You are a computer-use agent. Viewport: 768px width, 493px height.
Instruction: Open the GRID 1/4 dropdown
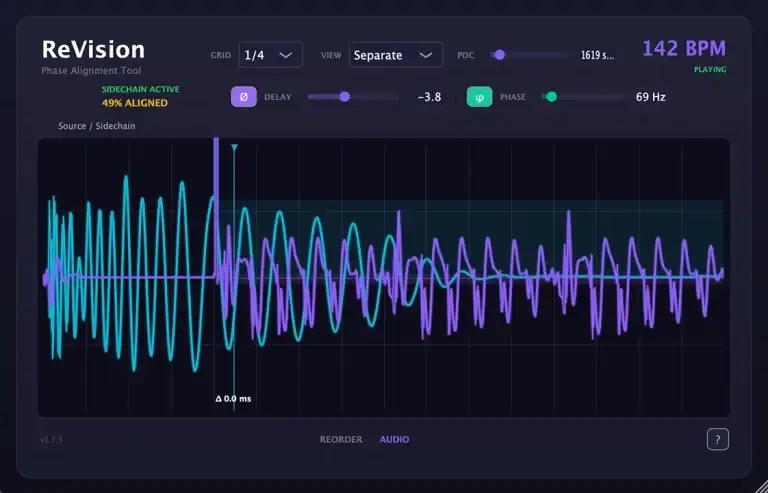pos(270,55)
